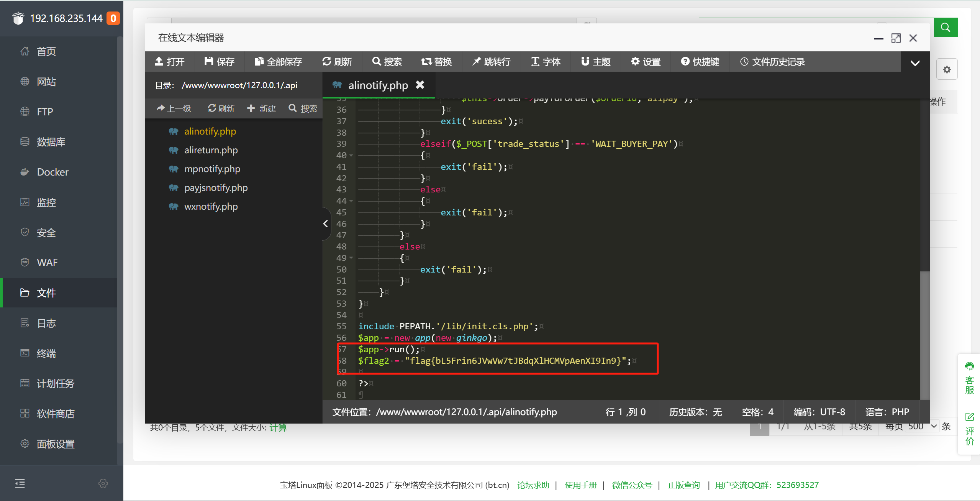Change encoding UTF-8 in the status bar
The height and width of the screenshot is (501, 980).
[x=819, y=412]
